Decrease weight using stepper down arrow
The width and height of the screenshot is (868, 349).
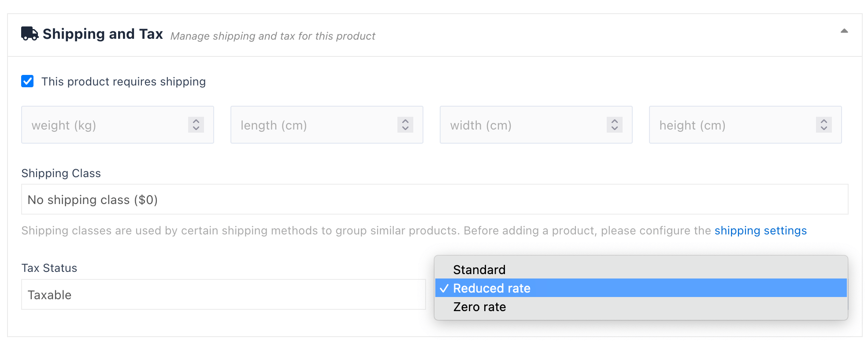click(x=196, y=129)
